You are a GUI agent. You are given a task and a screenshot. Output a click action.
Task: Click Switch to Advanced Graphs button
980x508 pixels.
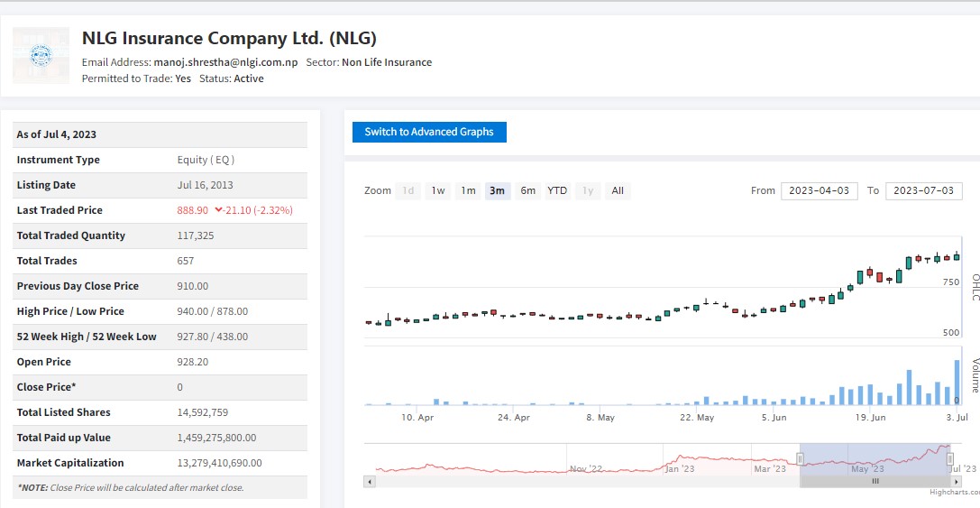[429, 132]
